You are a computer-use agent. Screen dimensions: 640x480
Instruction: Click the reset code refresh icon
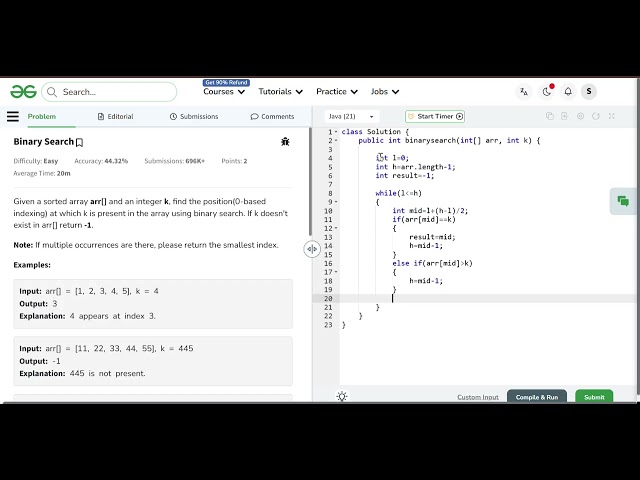596,116
